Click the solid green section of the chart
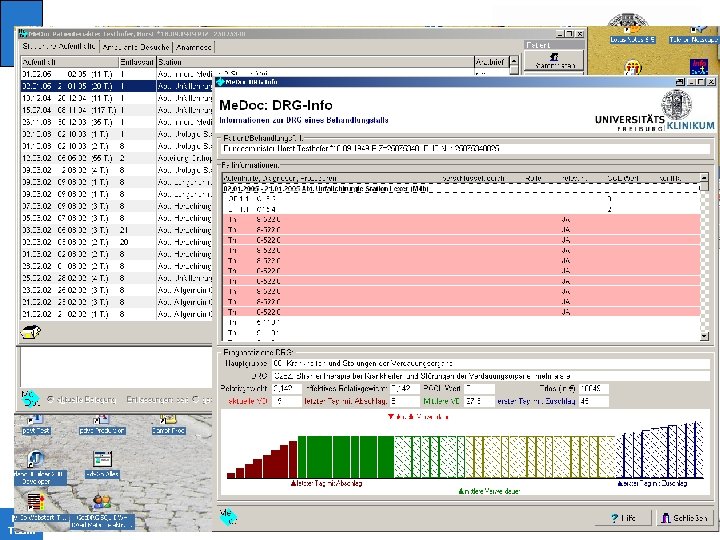The width and height of the screenshot is (720, 540). point(346,457)
